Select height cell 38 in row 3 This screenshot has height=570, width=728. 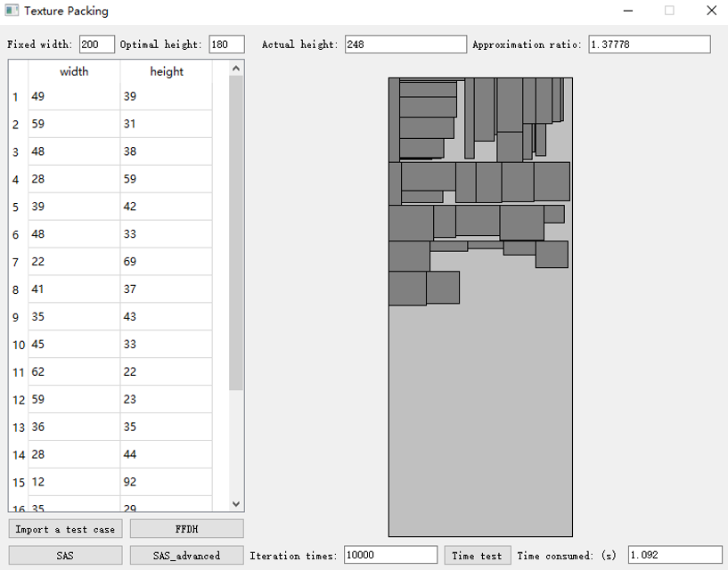click(x=167, y=151)
